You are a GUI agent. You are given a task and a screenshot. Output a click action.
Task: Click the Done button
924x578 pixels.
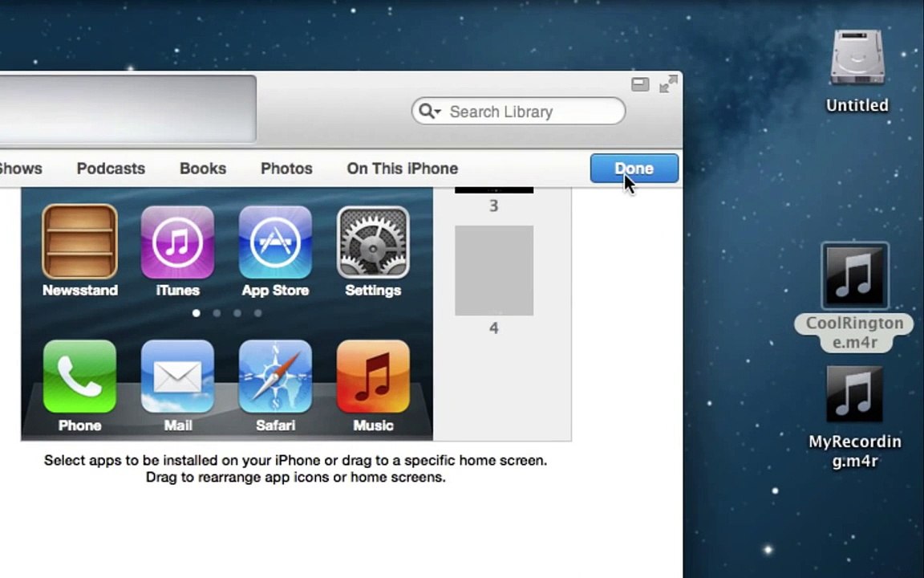pos(634,168)
